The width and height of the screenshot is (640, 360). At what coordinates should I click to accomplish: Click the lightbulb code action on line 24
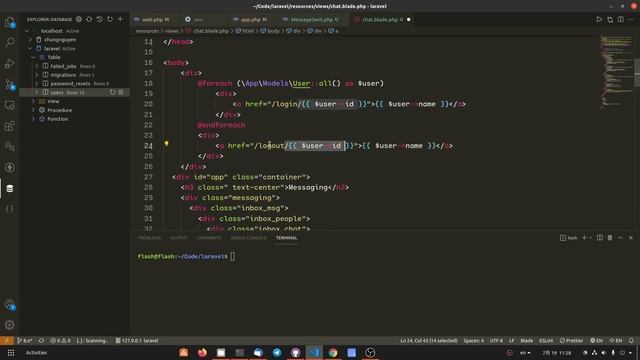point(167,144)
